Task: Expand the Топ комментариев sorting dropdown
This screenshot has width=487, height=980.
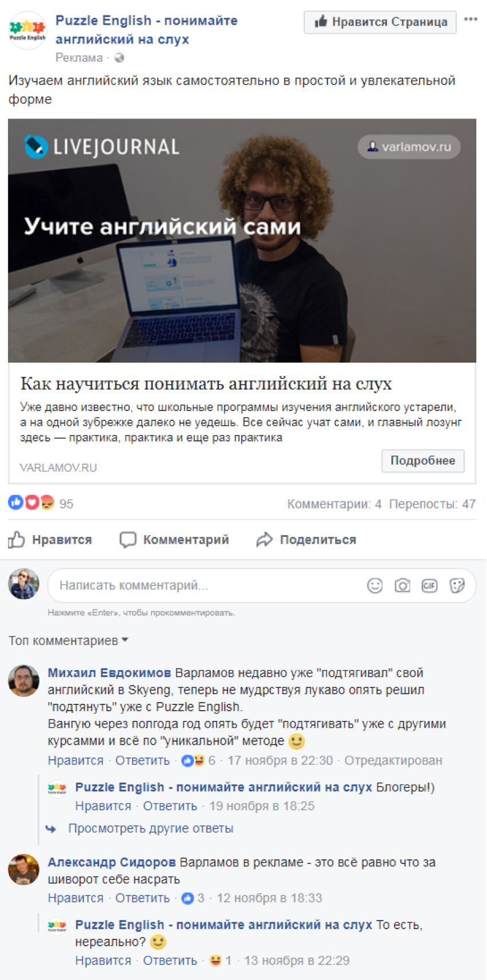Action: pos(68,640)
